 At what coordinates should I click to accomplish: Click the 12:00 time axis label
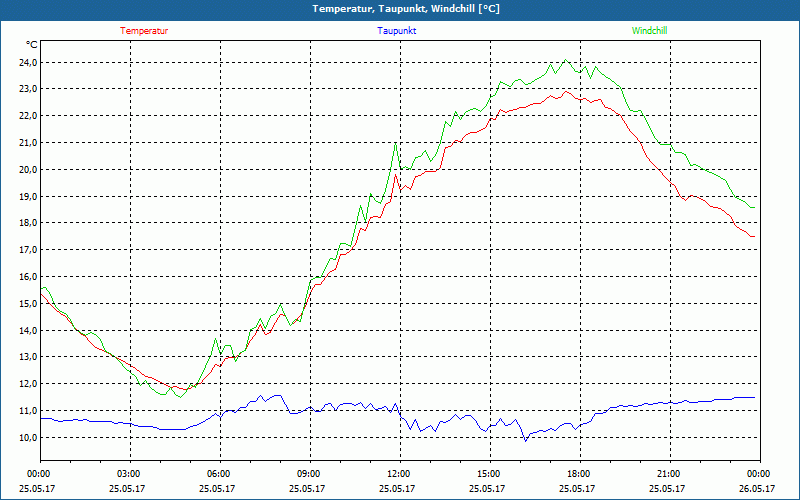(x=399, y=474)
